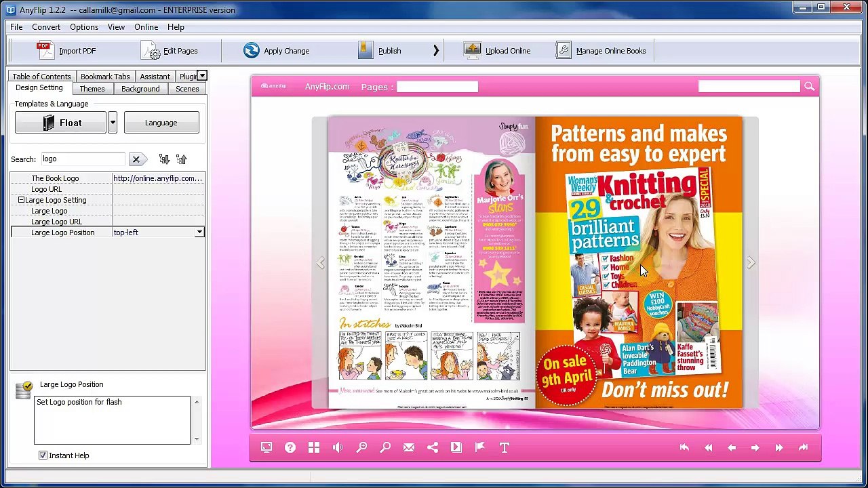The width and height of the screenshot is (868, 488).
Task: Click the help question mark icon
Action: pyautogui.click(x=290, y=447)
